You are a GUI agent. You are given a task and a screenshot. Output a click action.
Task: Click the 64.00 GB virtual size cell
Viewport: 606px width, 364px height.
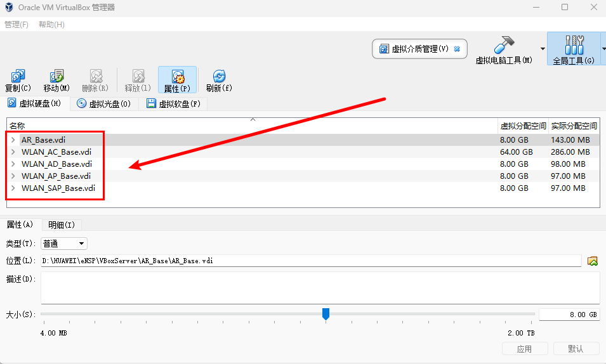point(517,152)
